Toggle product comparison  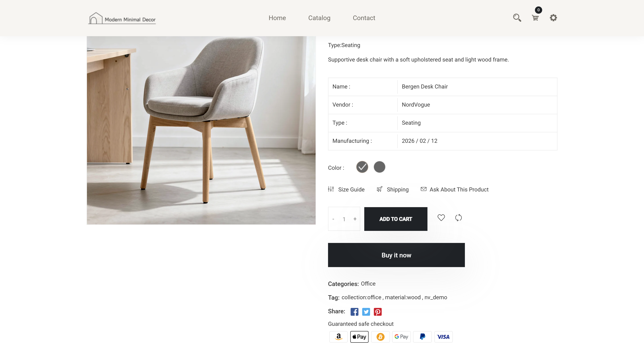point(458,218)
